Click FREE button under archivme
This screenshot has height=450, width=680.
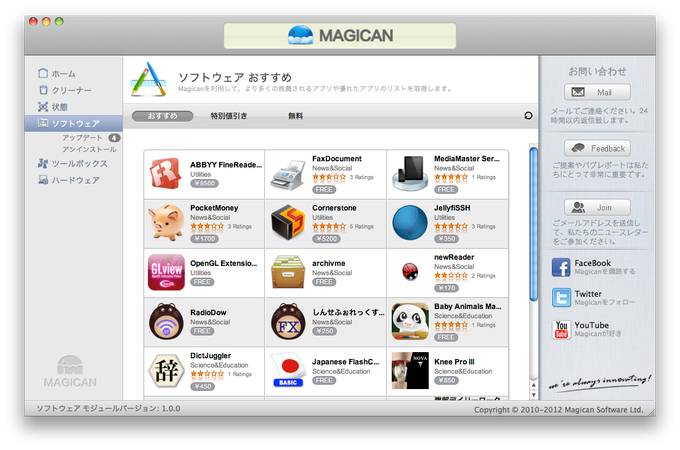point(324,282)
